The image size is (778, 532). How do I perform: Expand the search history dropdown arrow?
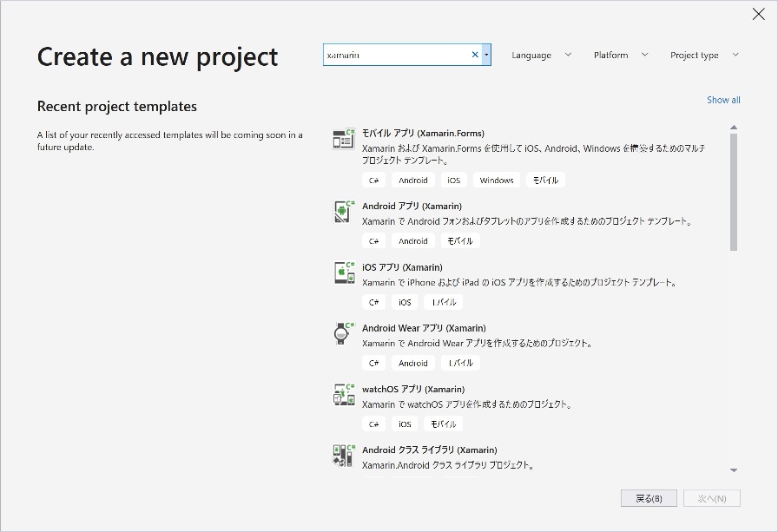[486, 55]
